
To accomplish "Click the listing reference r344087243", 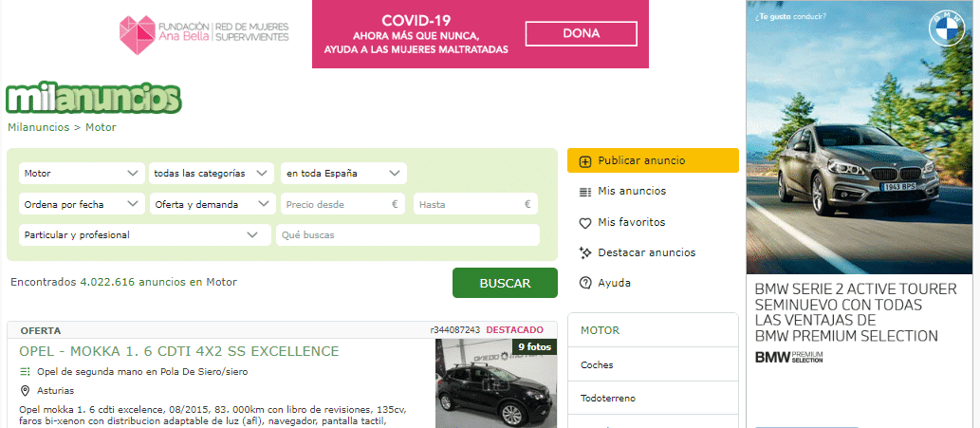I will coord(455,330).
